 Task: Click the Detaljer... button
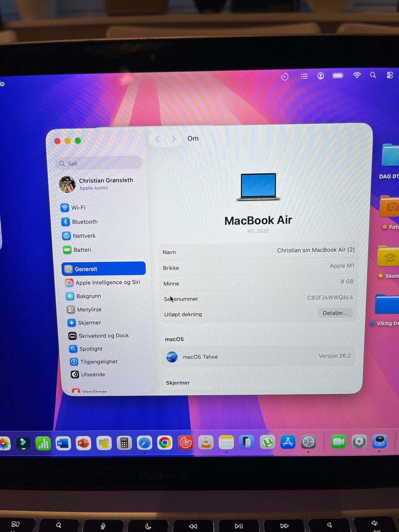point(335,313)
